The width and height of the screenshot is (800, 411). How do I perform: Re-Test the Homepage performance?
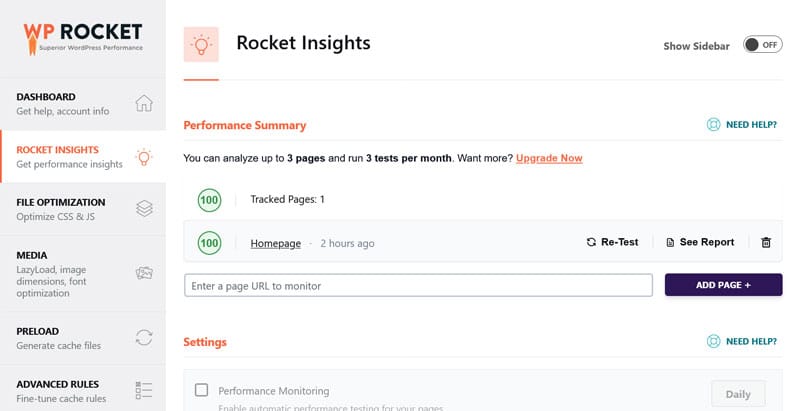(612, 242)
